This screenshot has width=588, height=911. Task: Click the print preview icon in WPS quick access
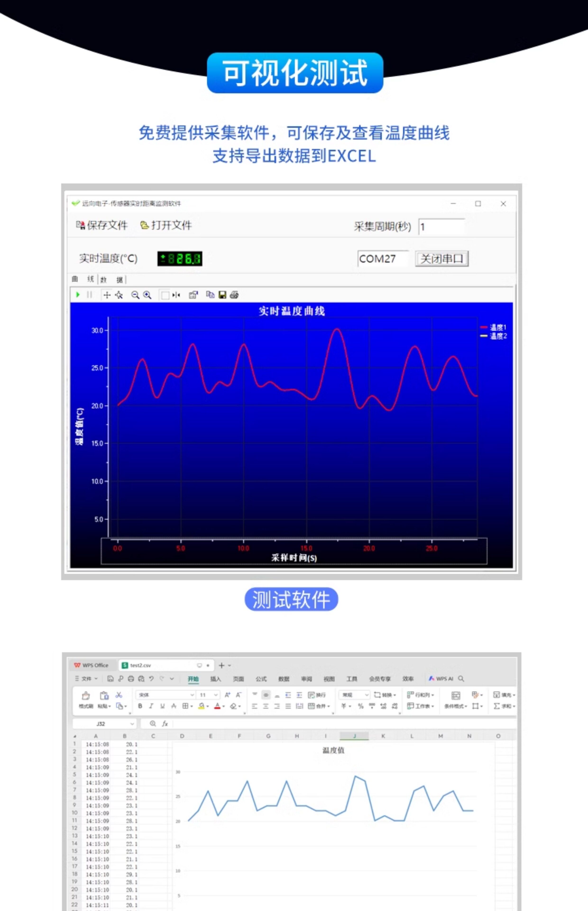141,679
